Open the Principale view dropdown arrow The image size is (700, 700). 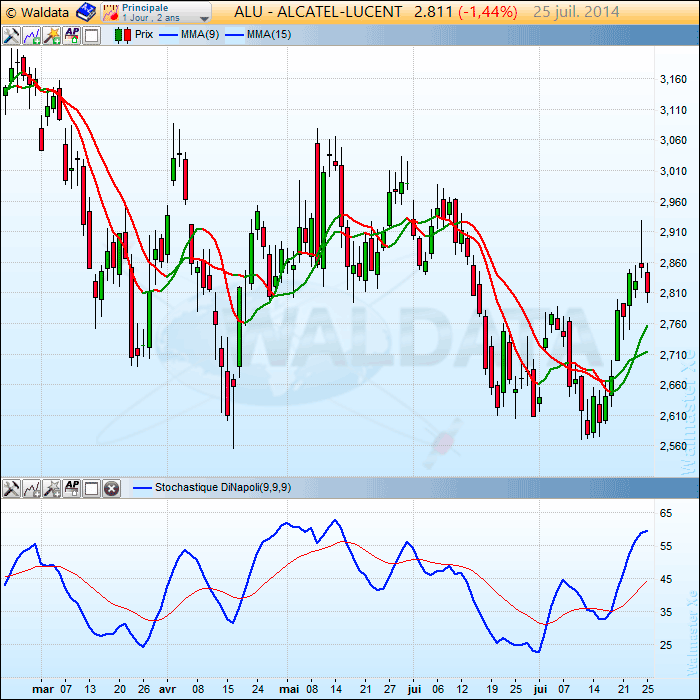(204, 19)
